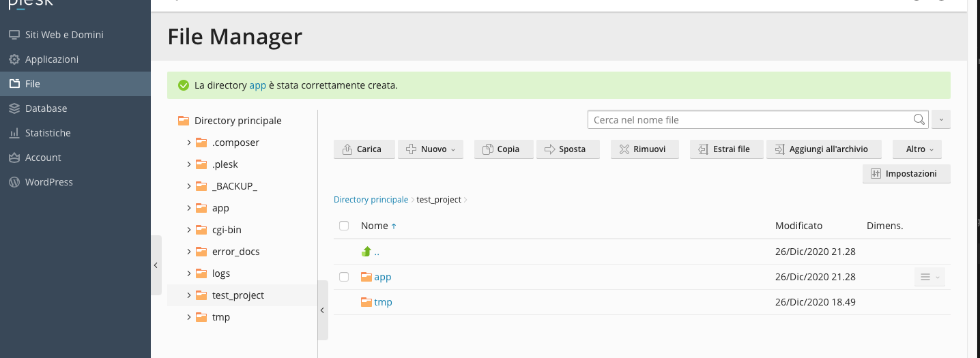Screen dimensions: 980x358
Task: Expand the logs tree folder
Action: 189,273
